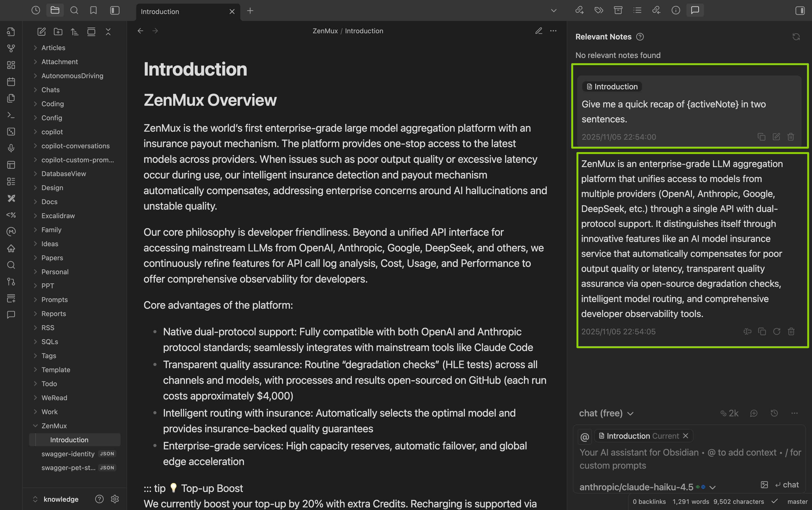This screenshot has width=812, height=510.
Task: Open graph view icon in left ribbon
Action: tap(11, 48)
